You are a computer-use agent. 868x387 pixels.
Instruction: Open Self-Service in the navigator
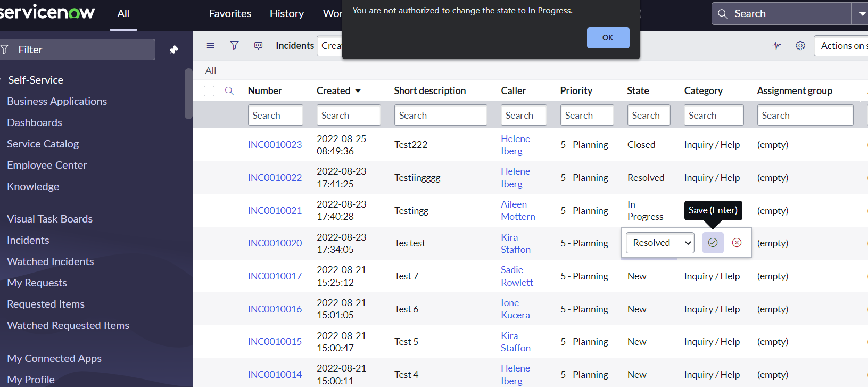tap(35, 80)
